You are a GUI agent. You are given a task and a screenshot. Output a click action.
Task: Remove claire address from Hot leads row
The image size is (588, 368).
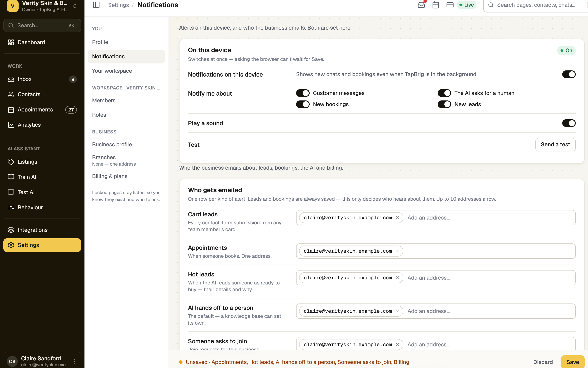[x=397, y=278]
